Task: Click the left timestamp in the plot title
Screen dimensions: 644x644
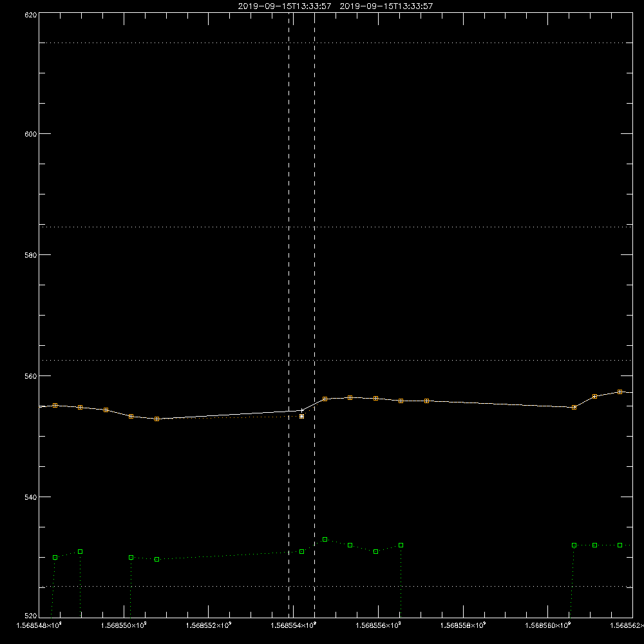Action: point(285,6)
